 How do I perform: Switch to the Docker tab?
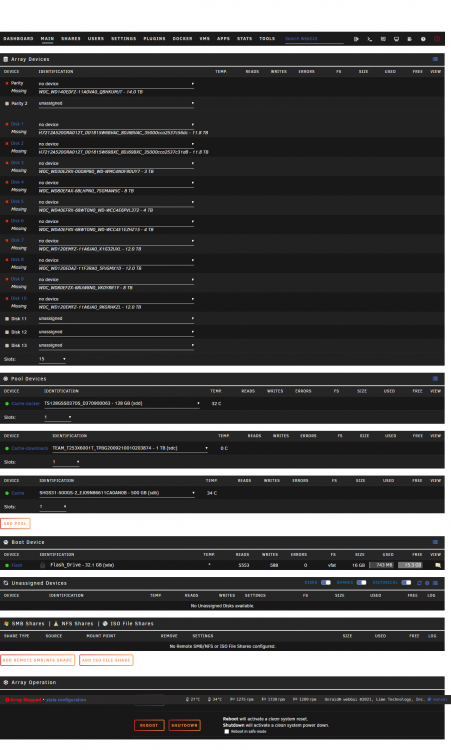182,39
